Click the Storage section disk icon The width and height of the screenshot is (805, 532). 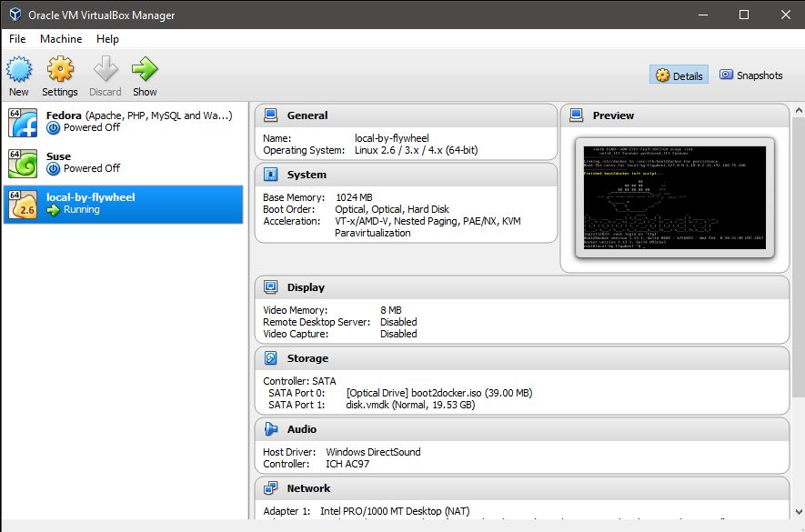pyautogui.click(x=270, y=358)
